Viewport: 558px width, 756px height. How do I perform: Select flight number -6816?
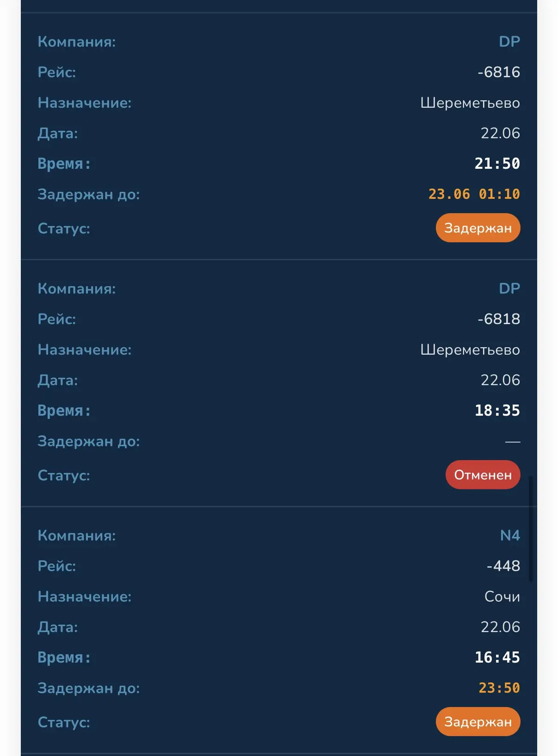tap(499, 72)
